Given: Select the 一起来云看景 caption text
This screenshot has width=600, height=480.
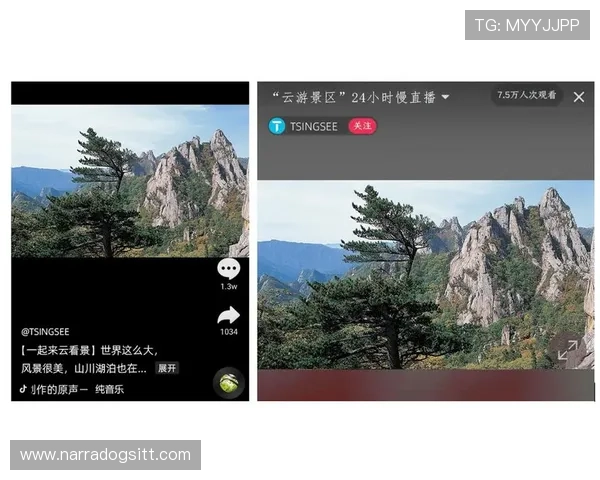Looking at the screenshot, I should click(89, 350).
